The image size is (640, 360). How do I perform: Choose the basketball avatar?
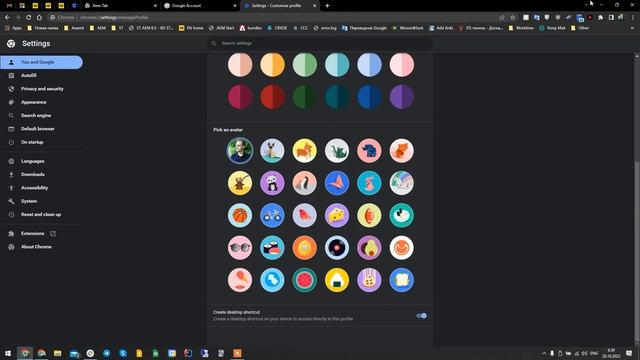240,215
